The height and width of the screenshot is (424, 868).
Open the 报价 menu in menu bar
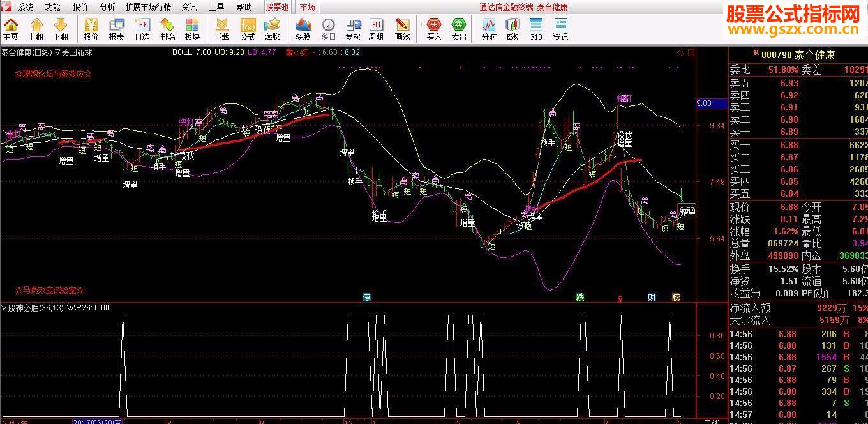(80, 8)
